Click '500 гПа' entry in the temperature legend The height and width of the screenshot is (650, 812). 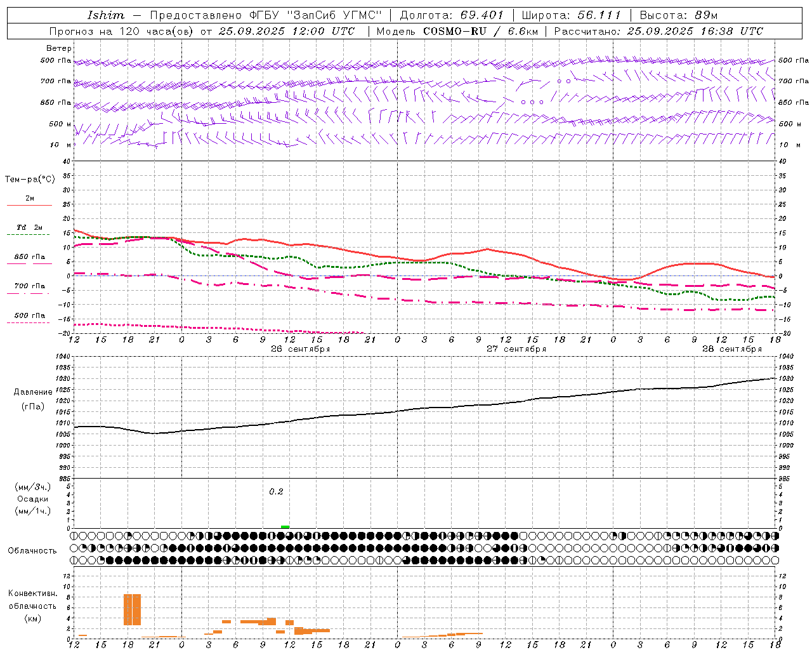coord(30,315)
